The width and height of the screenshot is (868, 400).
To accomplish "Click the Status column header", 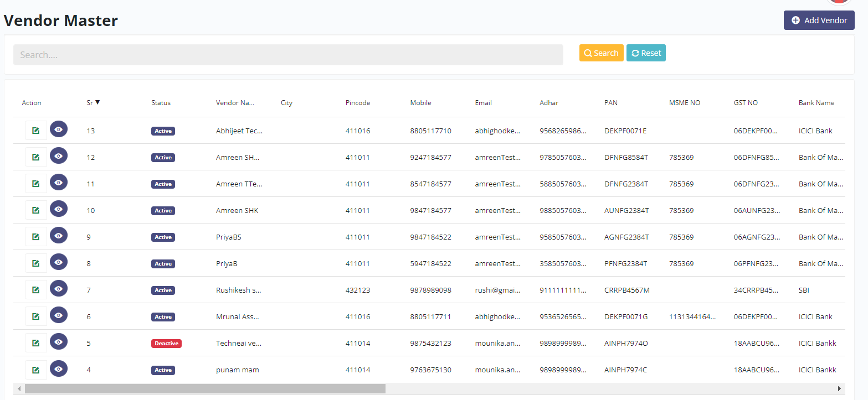I will tap(161, 103).
